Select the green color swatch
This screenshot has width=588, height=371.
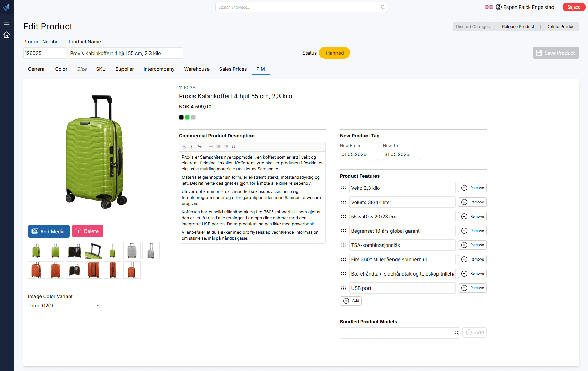click(187, 117)
